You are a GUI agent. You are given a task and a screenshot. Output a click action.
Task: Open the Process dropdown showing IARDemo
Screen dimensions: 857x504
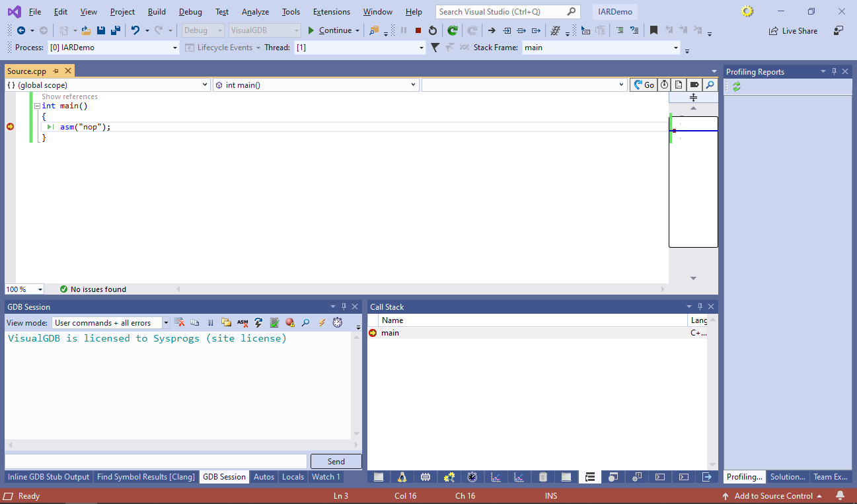[113, 48]
